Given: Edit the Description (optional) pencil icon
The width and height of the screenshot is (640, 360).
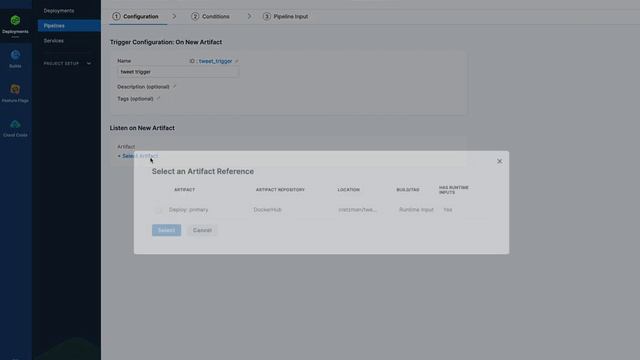Looking at the screenshot, I should pos(174,87).
